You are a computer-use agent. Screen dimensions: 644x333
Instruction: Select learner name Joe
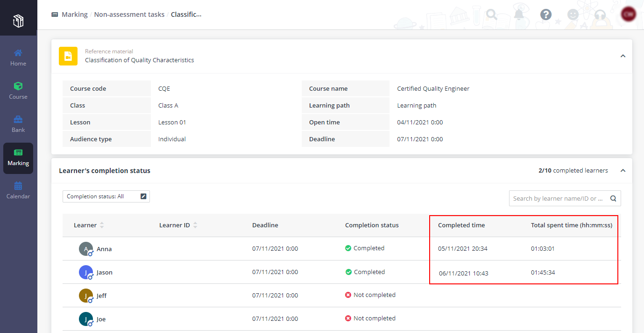coord(101,319)
